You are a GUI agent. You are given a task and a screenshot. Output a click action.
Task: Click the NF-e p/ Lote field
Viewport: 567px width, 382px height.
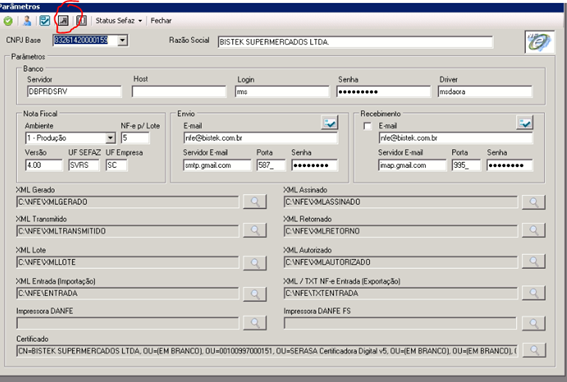(x=135, y=138)
